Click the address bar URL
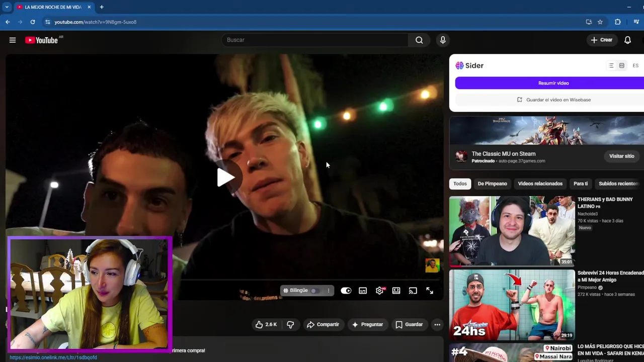The image size is (644, 362). click(x=96, y=22)
